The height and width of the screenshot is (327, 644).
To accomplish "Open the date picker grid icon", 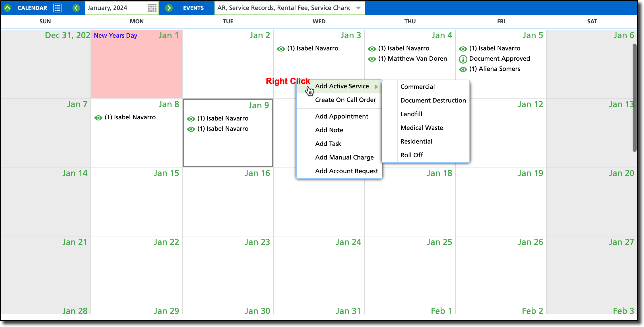I will tap(152, 8).
